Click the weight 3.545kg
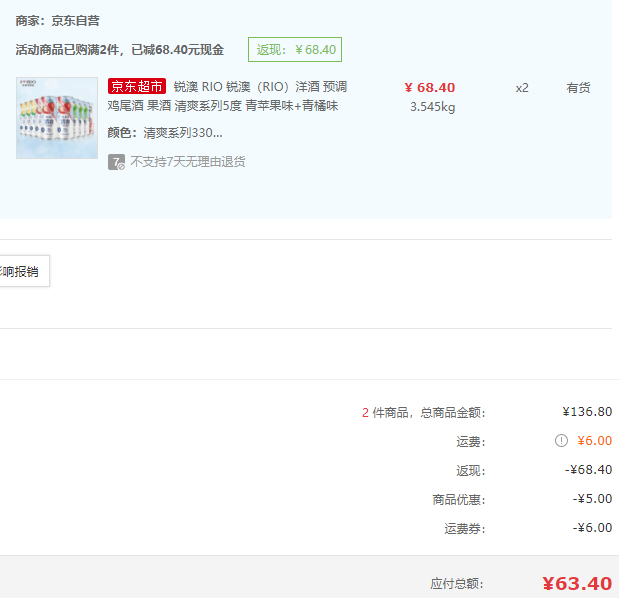619x598 pixels. [x=433, y=107]
